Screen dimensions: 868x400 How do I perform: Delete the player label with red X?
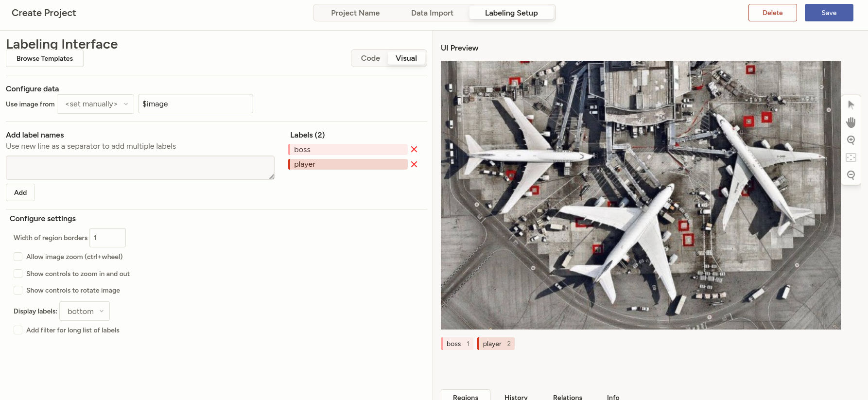point(414,164)
